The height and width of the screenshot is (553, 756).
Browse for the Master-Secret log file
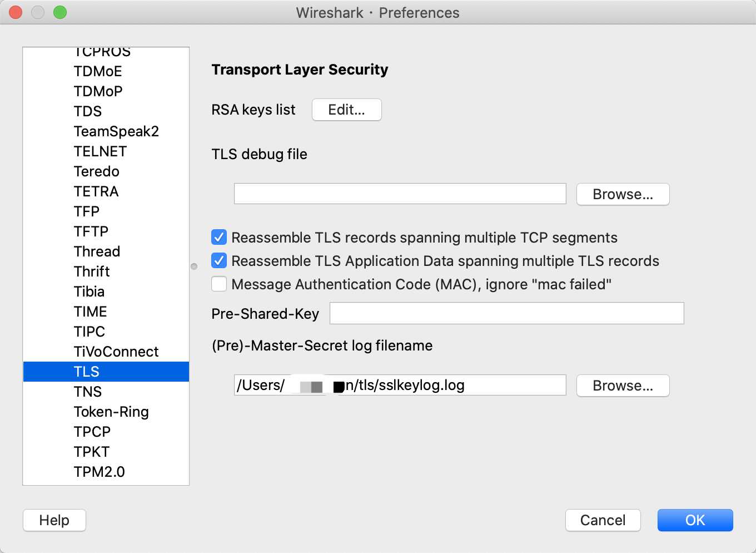pos(623,386)
